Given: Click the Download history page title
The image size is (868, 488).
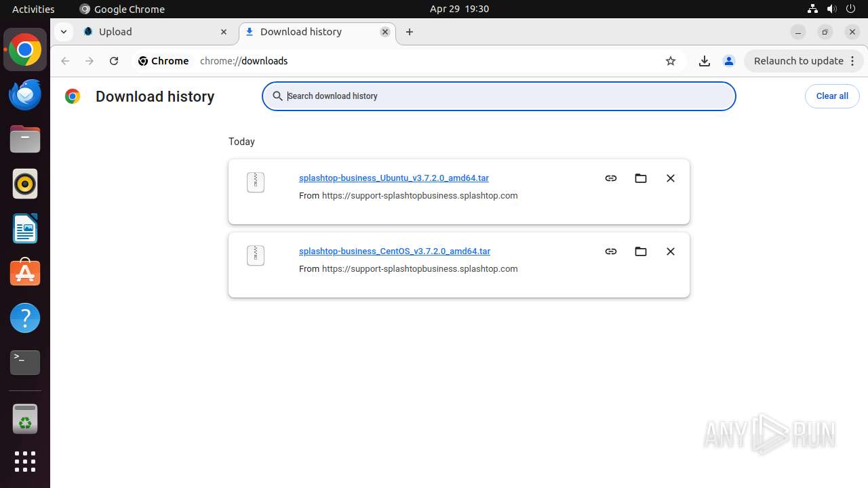Looking at the screenshot, I should coord(155,96).
